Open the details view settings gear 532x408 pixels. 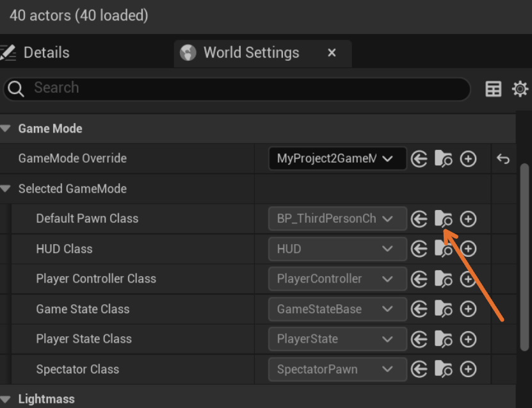(x=520, y=90)
